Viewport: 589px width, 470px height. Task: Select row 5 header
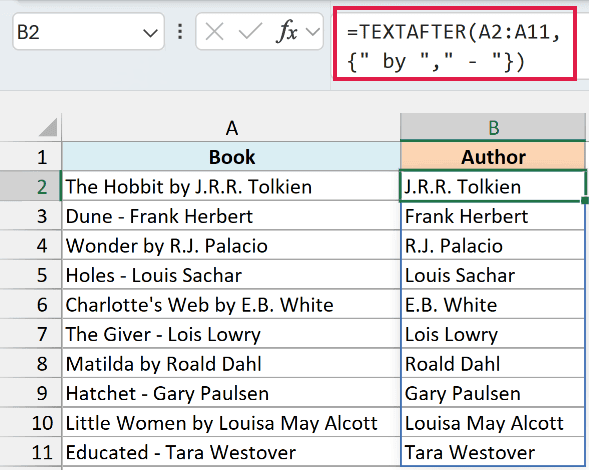[x=30, y=275]
